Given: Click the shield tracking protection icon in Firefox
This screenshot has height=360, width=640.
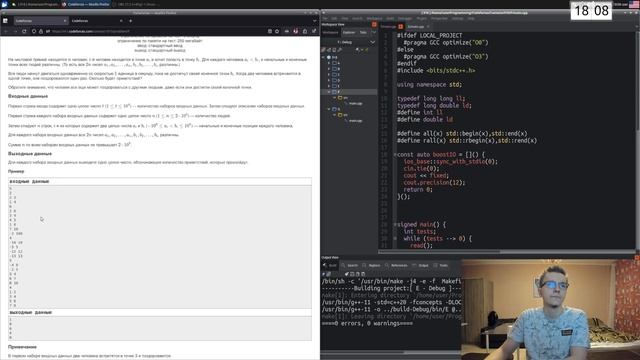Looking at the screenshot, I should pos(34,31).
